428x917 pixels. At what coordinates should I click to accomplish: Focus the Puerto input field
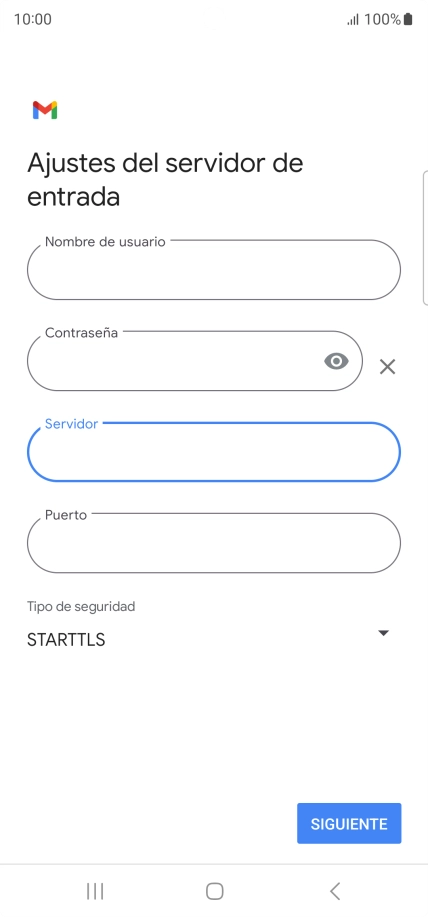[x=214, y=543]
